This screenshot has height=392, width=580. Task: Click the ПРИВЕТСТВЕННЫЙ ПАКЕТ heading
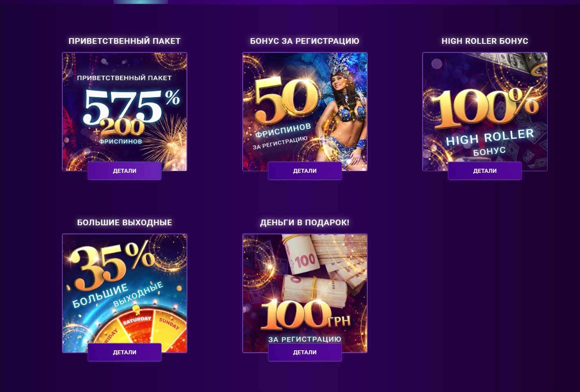[x=125, y=41]
